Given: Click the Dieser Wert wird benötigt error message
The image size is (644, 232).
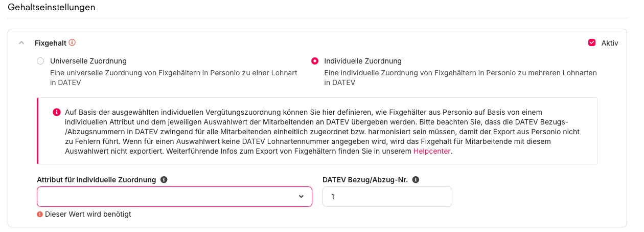Looking at the screenshot, I should coord(88,215).
